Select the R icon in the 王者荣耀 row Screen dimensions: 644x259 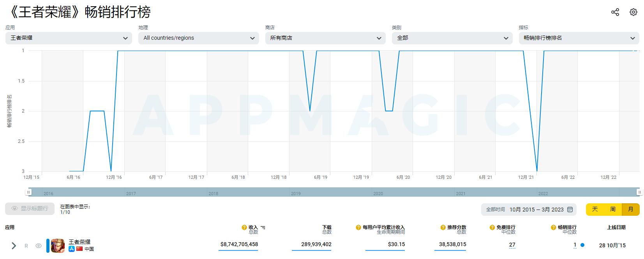(26, 246)
